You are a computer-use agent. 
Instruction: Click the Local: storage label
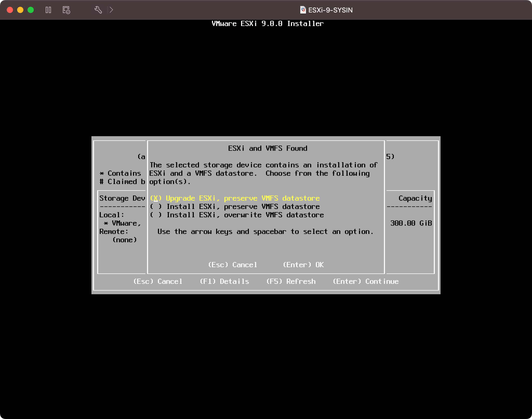pyautogui.click(x=112, y=215)
